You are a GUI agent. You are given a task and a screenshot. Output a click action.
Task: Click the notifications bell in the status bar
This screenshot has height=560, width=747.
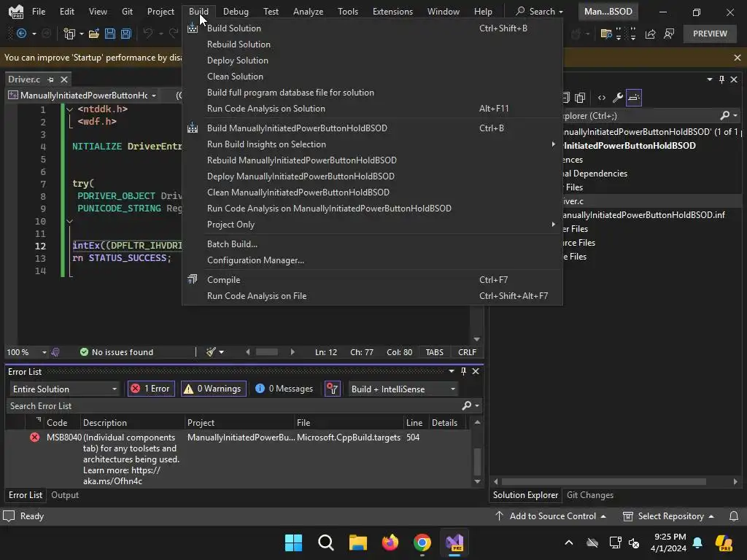tap(734, 516)
